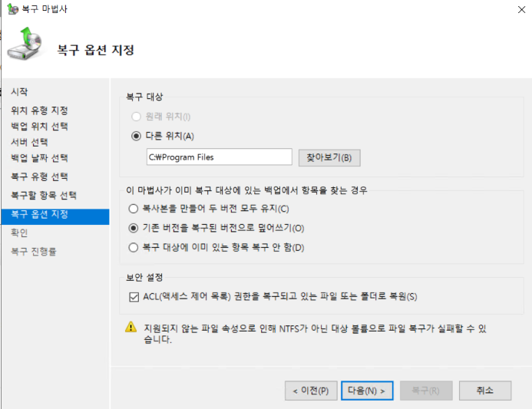Open the 백업 날짜 선택 step
This screenshot has width=532, height=409.
[39, 158]
